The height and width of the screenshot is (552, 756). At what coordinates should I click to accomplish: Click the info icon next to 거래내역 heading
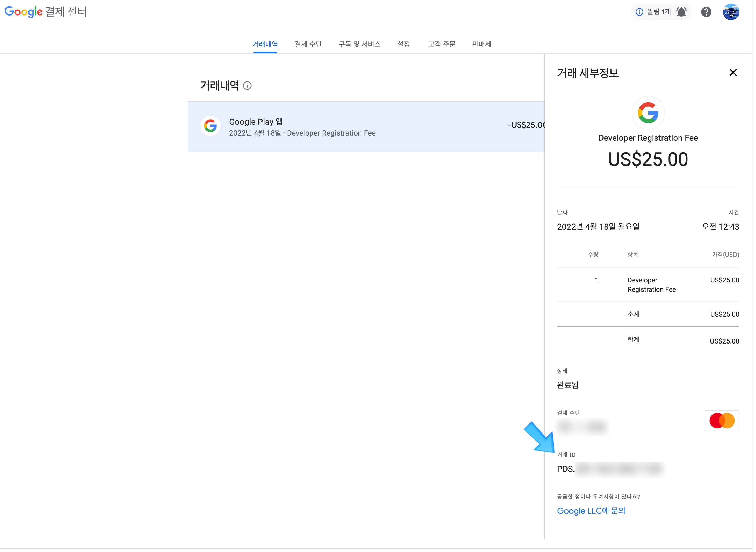point(248,86)
